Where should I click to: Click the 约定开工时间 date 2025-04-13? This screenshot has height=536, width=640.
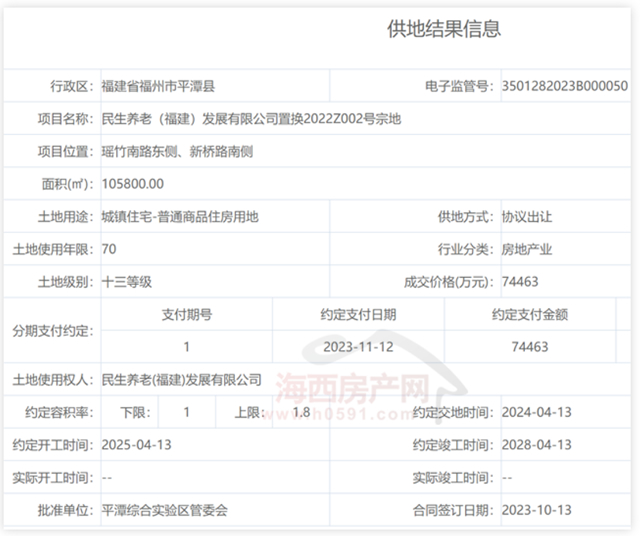pyautogui.click(x=137, y=444)
